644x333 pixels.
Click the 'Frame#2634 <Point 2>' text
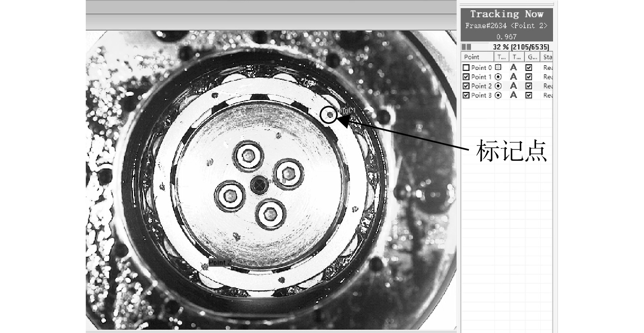506,26
